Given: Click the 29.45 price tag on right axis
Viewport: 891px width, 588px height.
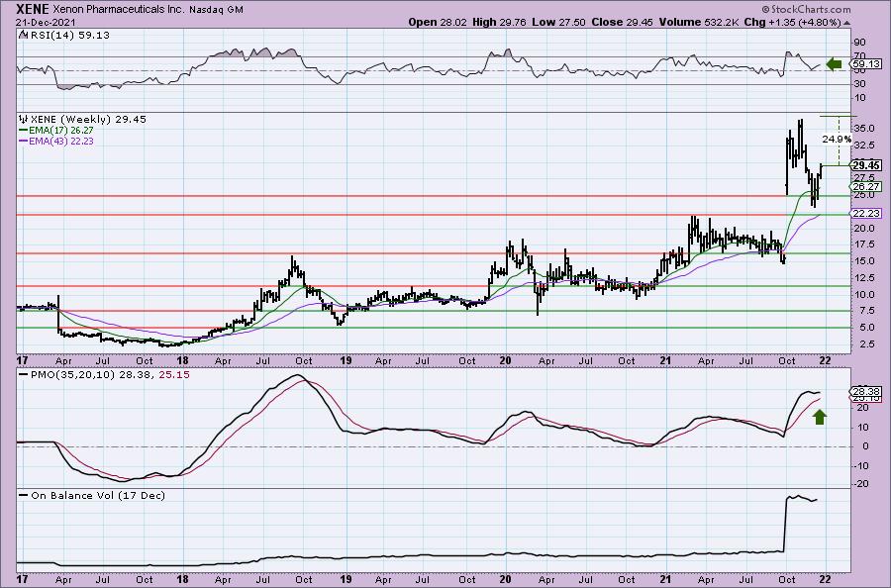Looking at the screenshot, I should point(867,165).
